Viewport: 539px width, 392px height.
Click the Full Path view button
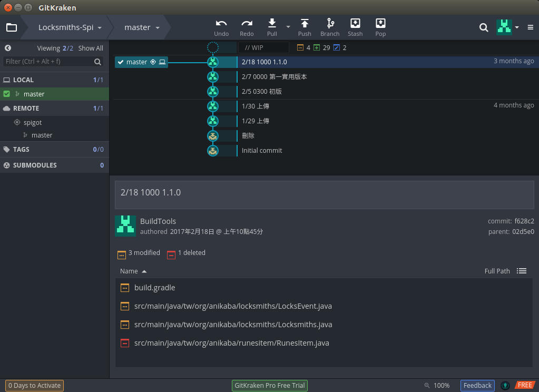pos(497,271)
